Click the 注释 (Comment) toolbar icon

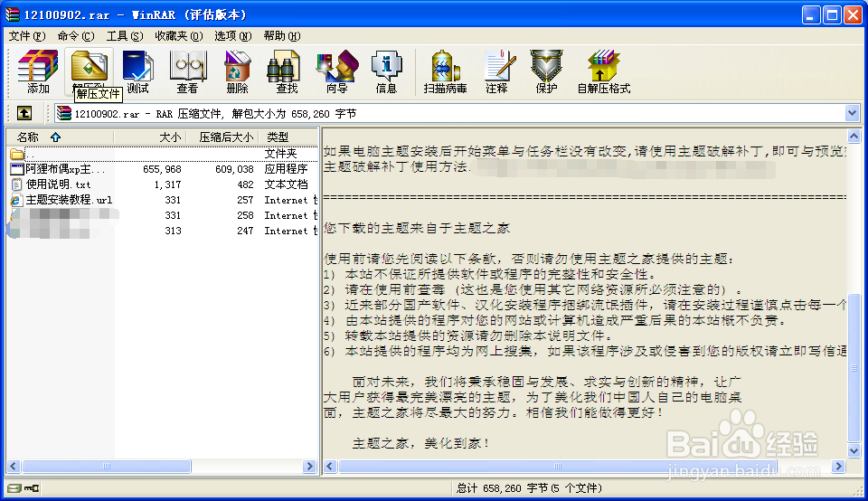pyautogui.click(x=497, y=71)
